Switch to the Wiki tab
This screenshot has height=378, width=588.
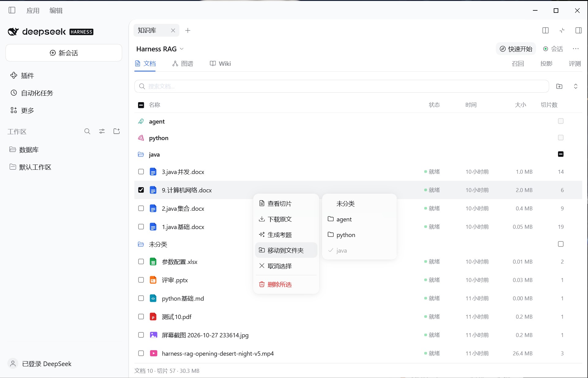pos(220,64)
